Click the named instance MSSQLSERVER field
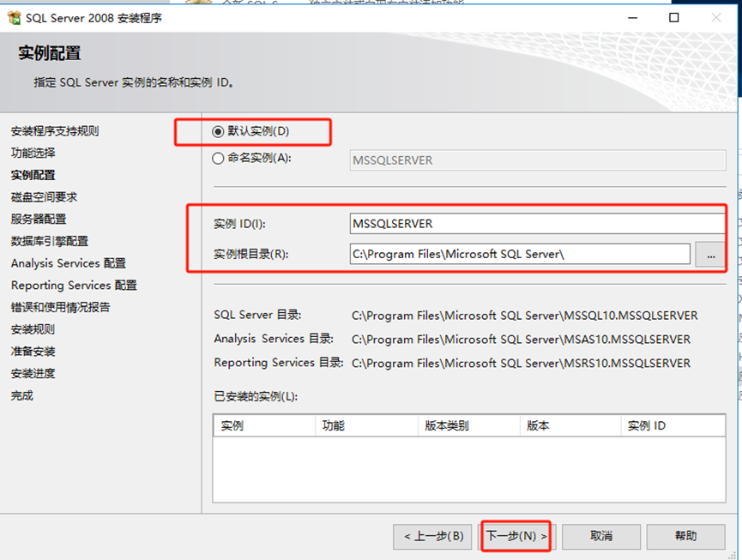The height and width of the screenshot is (560, 742). (x=538, y=160)
